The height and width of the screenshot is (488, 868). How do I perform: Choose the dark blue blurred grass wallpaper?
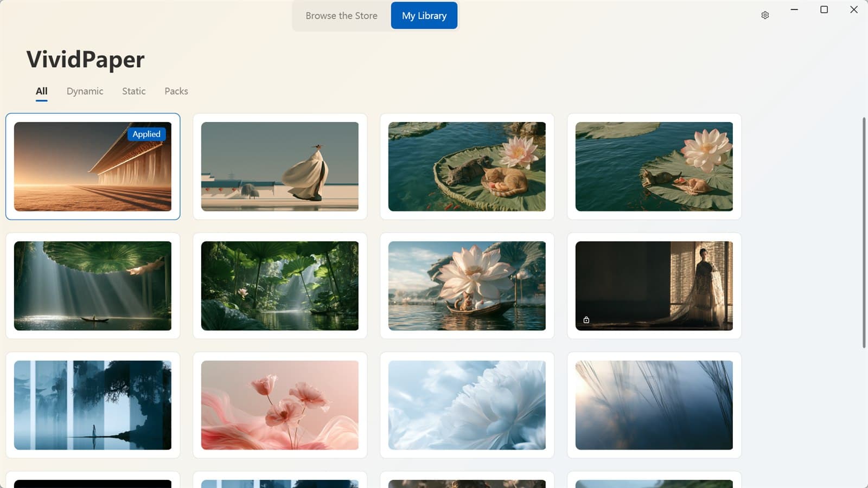pyautogui.click(x=654, y=405)
